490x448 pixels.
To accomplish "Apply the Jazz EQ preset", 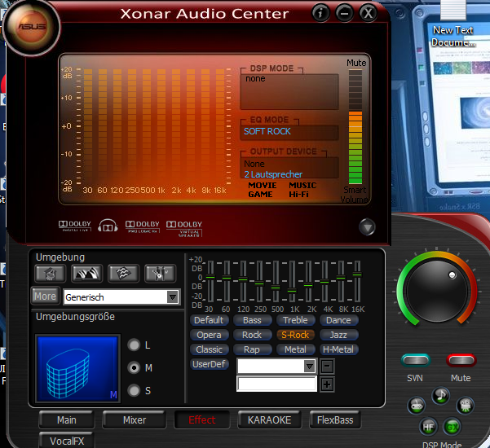I will coord(338,335).
